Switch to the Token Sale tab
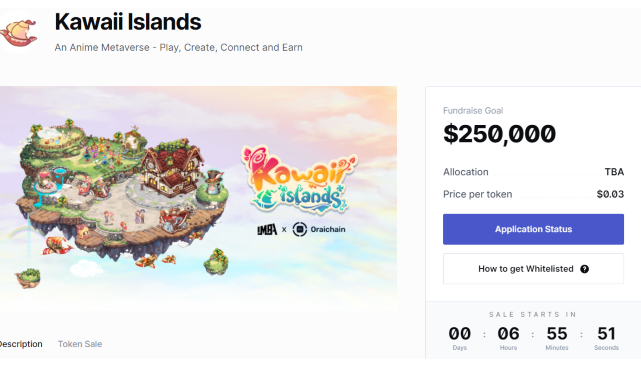This screenshot has height=365, width=641. (80, 344)
